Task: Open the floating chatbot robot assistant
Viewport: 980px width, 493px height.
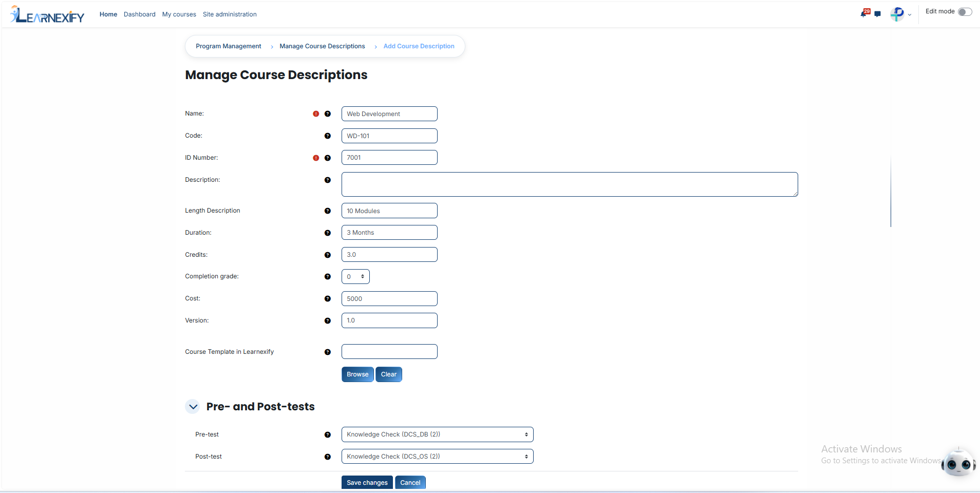Action: point(958,462)
